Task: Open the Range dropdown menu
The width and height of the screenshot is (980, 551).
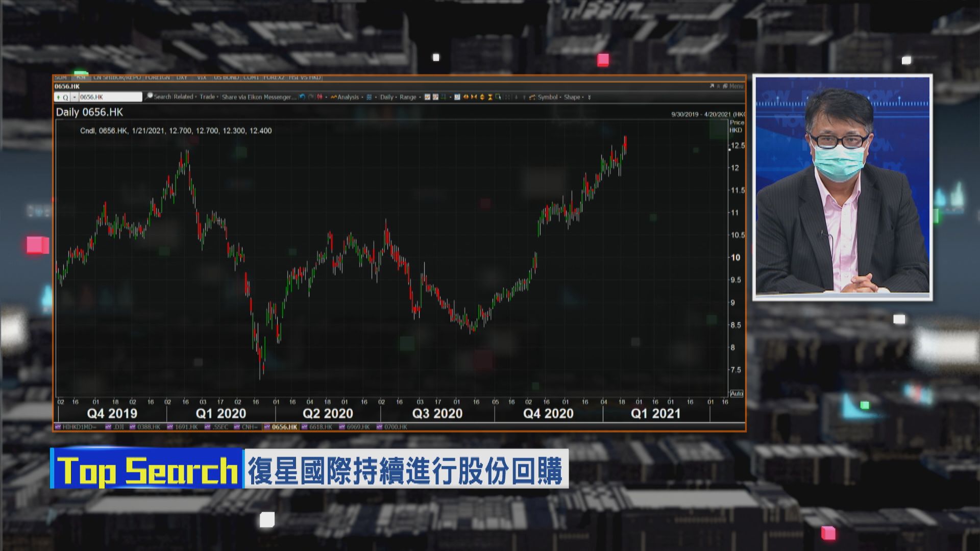Action: (408, 97)
